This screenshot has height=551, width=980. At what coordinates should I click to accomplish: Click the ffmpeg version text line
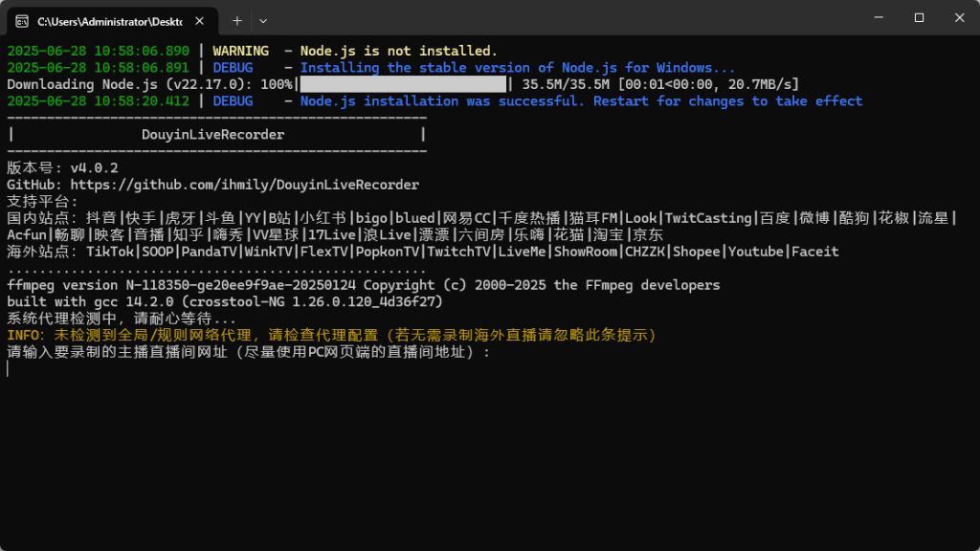click(x=363, y=285)
